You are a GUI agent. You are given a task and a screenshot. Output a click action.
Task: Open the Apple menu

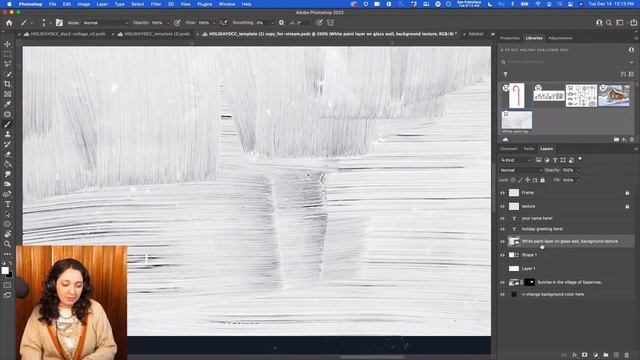[9, 4]
